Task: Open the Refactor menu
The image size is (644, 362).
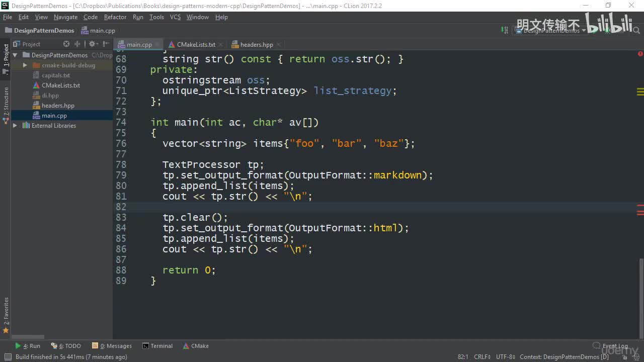Action: pyautogui.click(x=115, y=17)
